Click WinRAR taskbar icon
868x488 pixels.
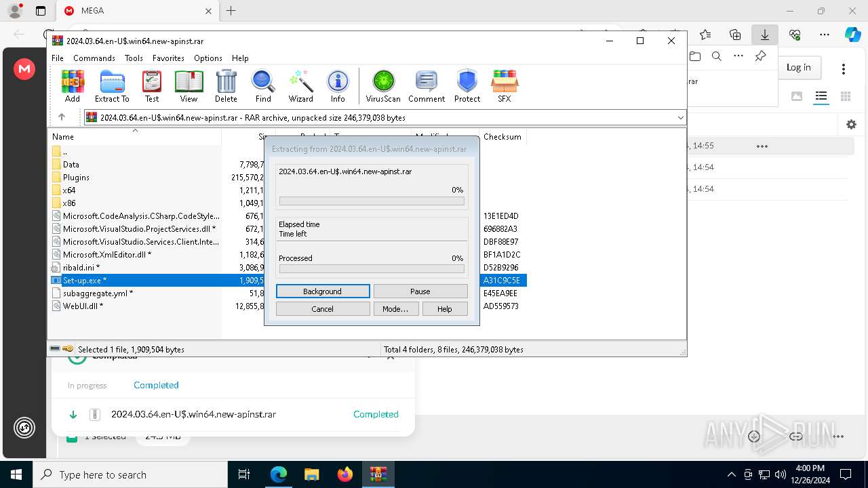(x=378, y=474)
